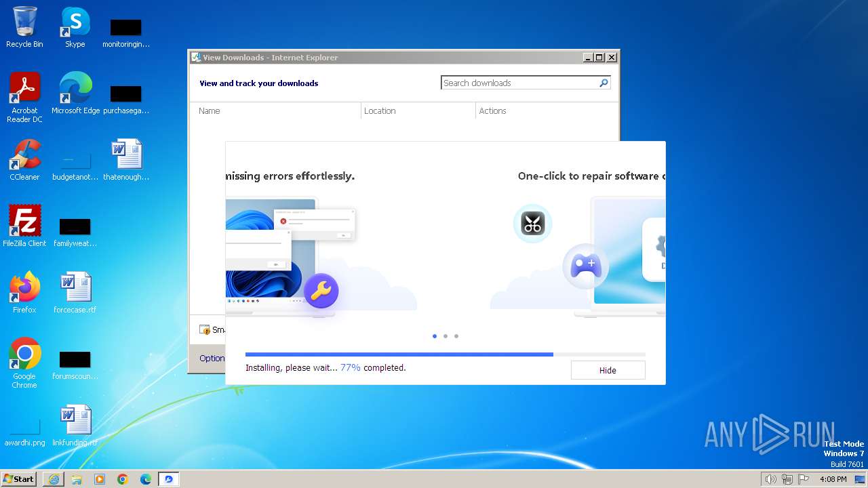Screen dimensions: 868x488
Task: Open Internet Explorer from the taskbar
Action: (54, 479)
